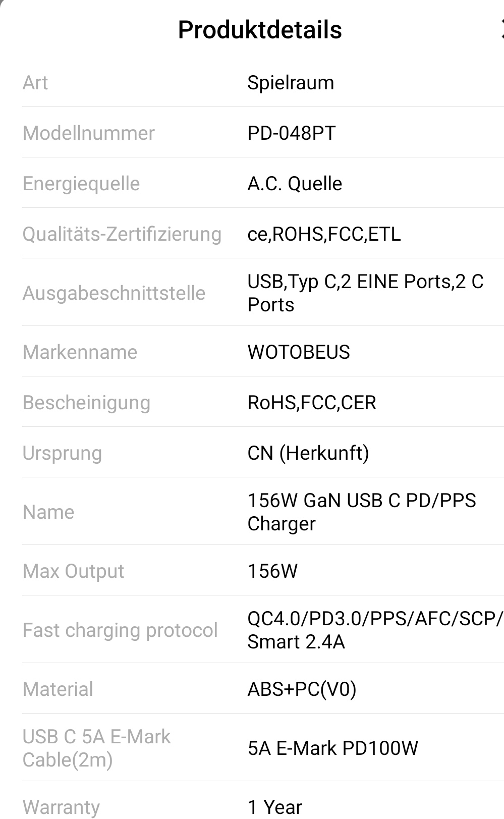Click the Energiequelle label

81,184
